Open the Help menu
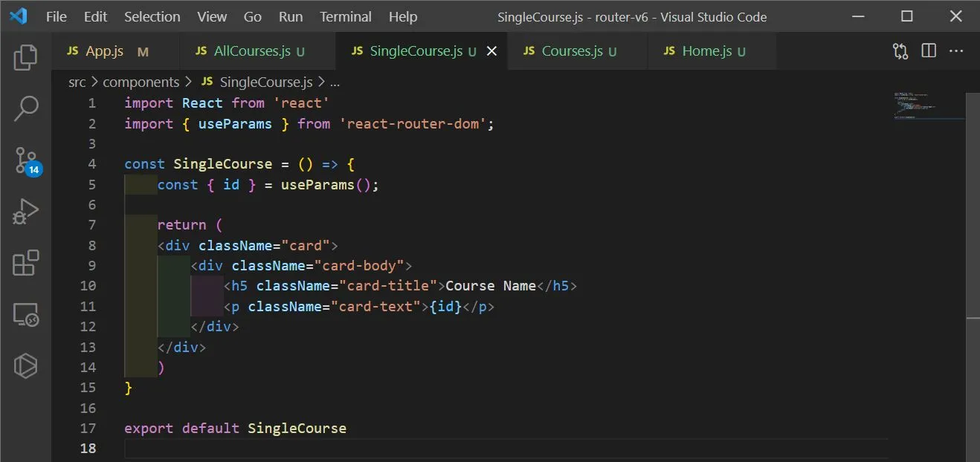The height and width of the screenshot is (462, 980). (403, 16)
